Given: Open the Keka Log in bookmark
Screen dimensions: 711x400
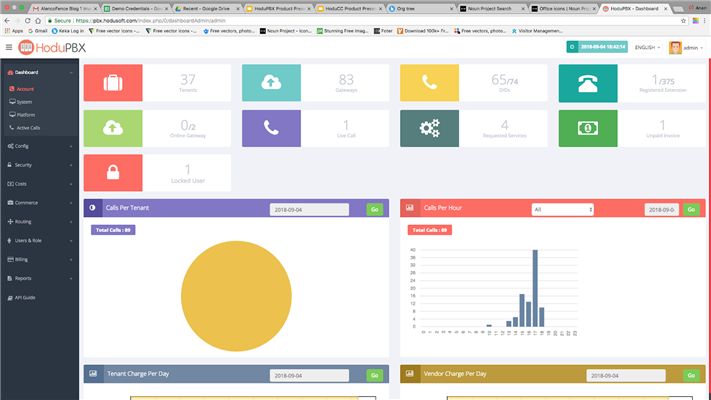Looking at the screenshot, I should click(68, 31).
